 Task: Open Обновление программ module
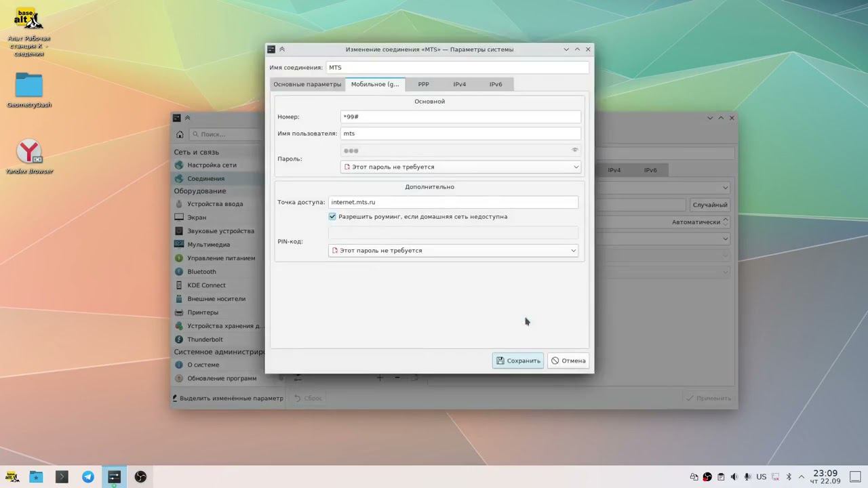218,378
